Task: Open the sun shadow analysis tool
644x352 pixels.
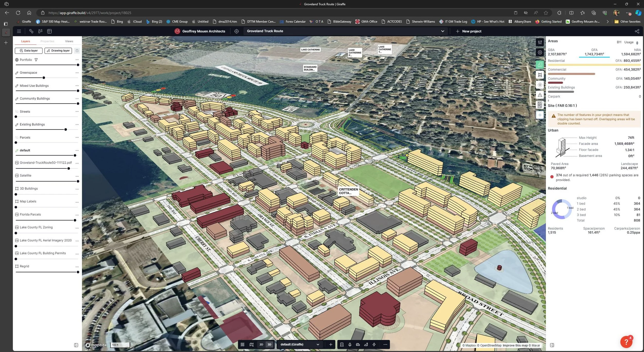Action: (x=540, y=85)
